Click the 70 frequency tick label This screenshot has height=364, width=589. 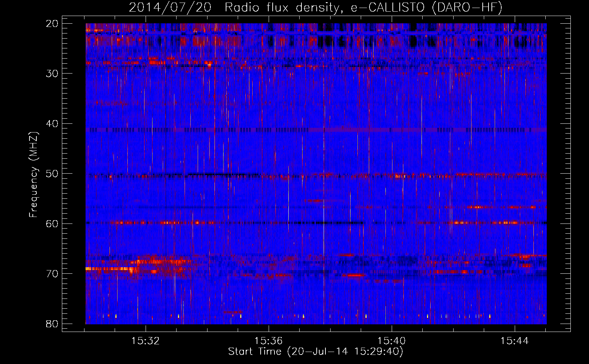point(52,274)
